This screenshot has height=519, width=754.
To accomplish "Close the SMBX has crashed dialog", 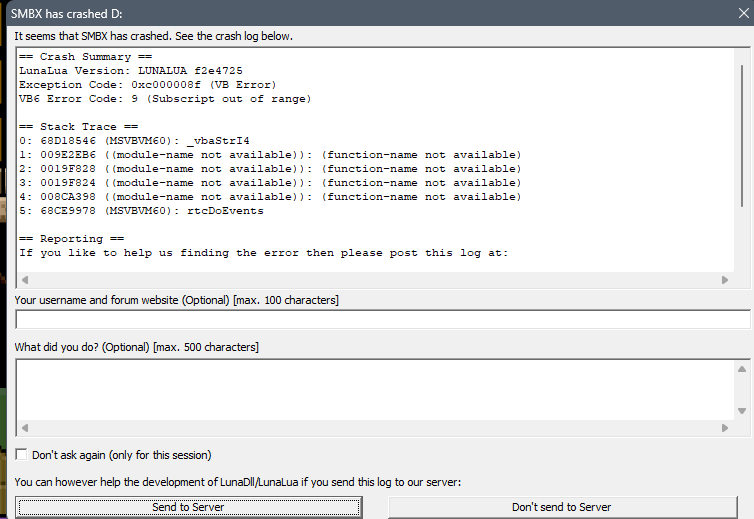I will (743, 13).
